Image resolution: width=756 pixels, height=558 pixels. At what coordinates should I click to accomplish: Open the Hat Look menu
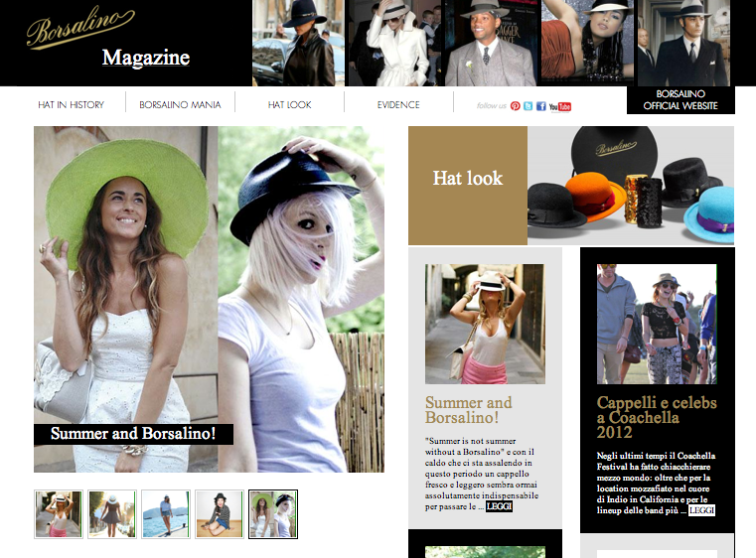tap(289, 104)
